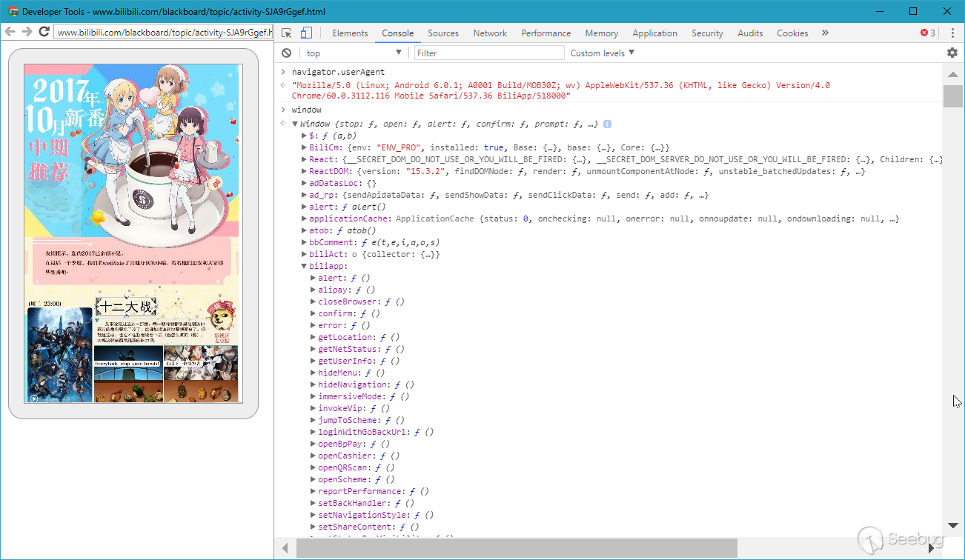Click the inspect element picker icon
Viewport: 965px width, 560px height.
click(287, 33)
